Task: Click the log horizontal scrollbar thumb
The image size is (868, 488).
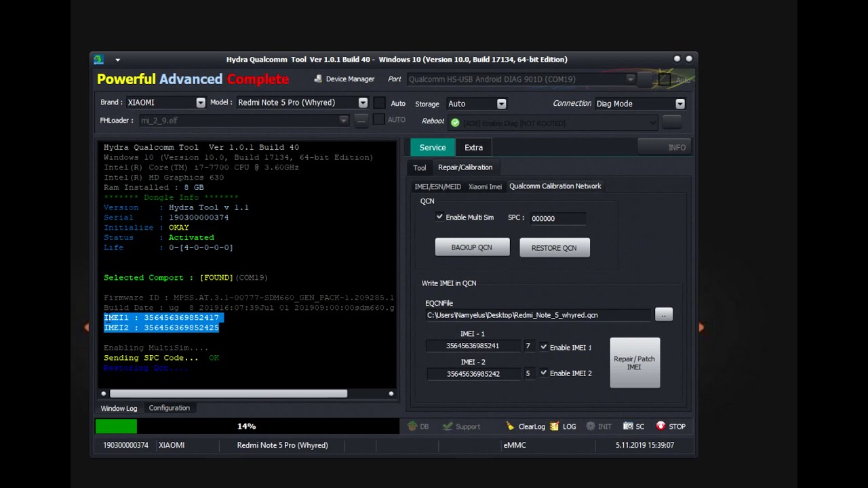Action: click(x=229, y=394)
